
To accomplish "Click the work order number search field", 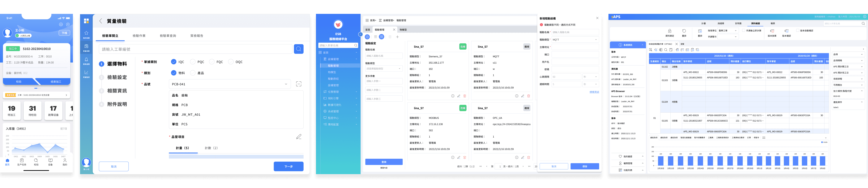I will coord(196,49).
